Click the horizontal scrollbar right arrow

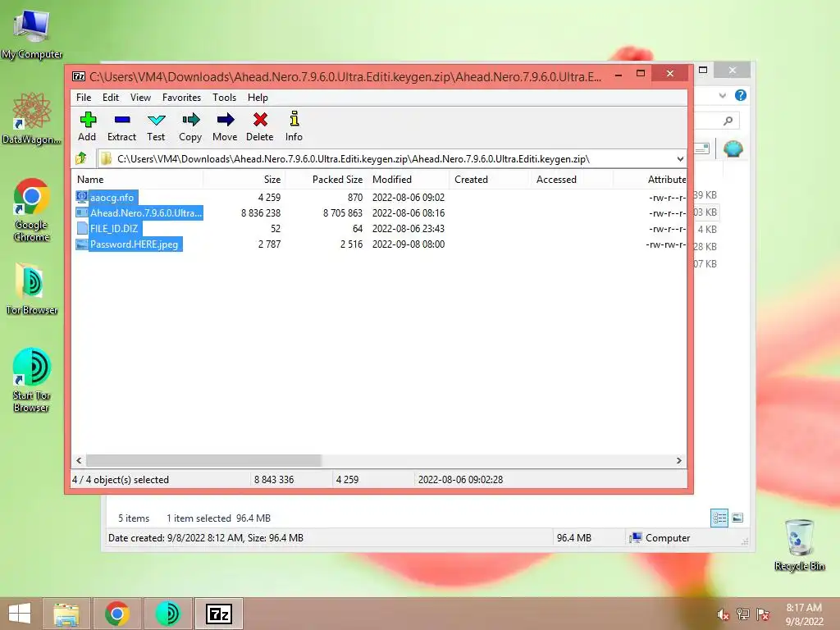coord(678,461)
